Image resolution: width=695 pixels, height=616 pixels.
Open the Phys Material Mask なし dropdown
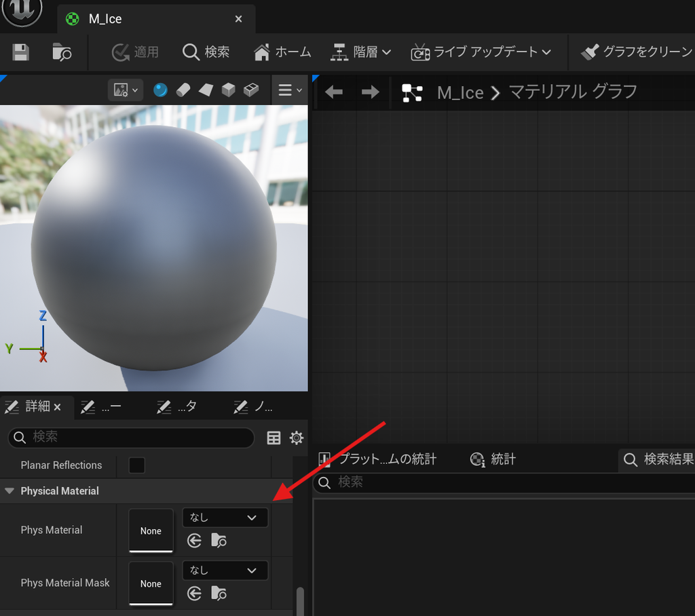[x=225, y=571]
